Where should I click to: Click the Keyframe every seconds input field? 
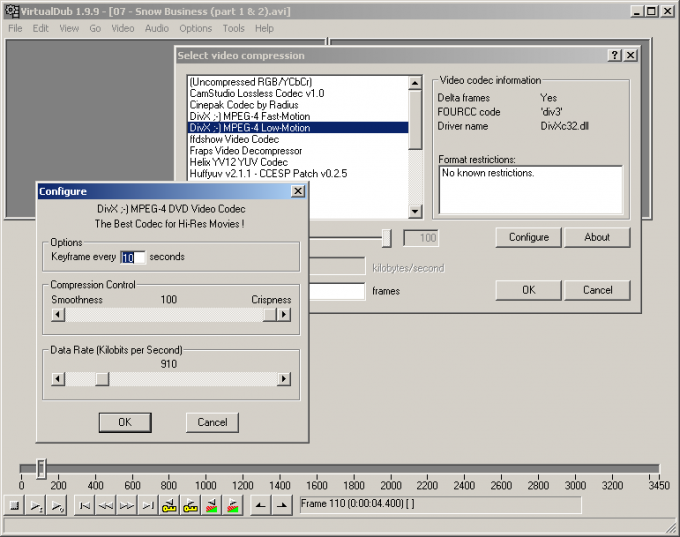[133, 257]
